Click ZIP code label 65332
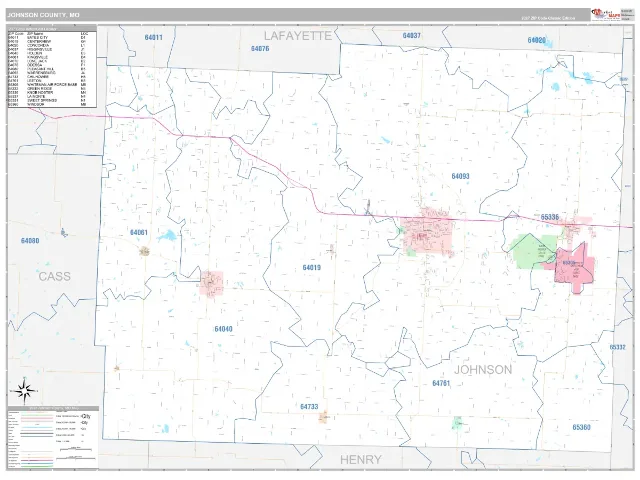640x480 pixels. [x=618, y=347]
